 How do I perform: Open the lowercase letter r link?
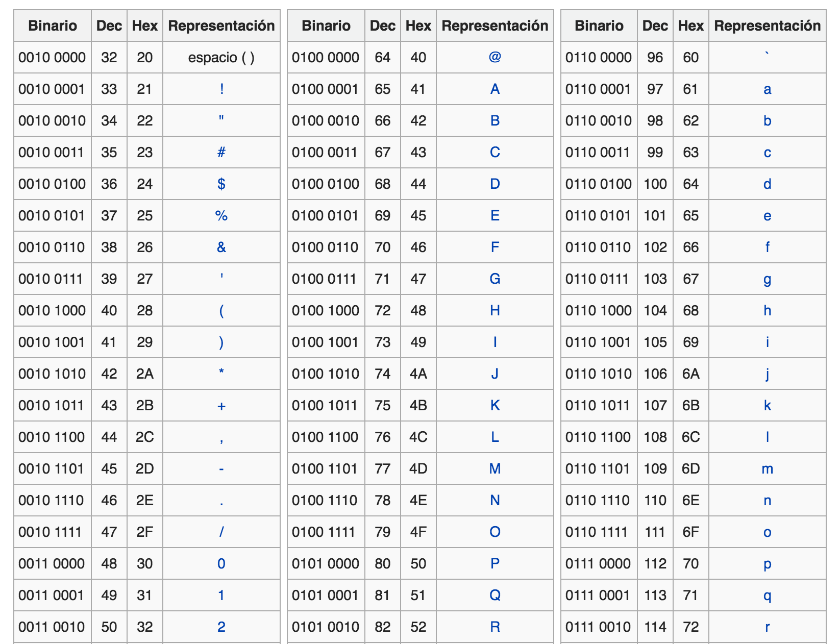[767, 627]
